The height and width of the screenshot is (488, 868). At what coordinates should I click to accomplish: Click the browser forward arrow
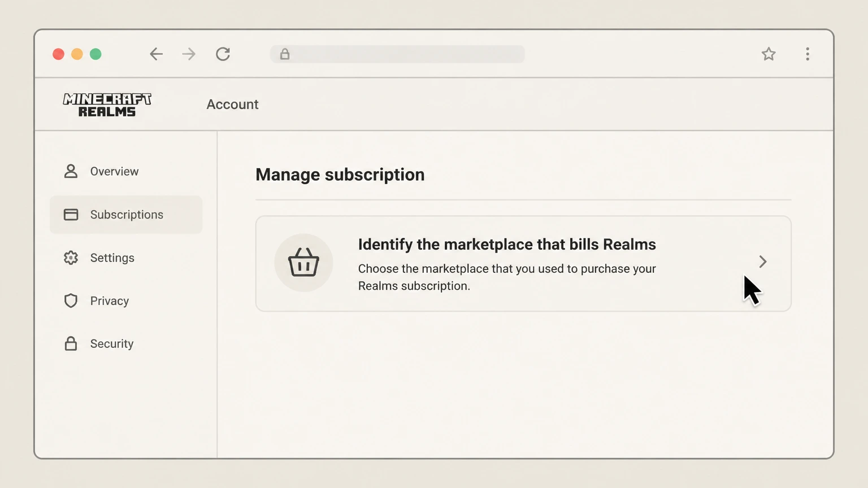tap(189, 54)
